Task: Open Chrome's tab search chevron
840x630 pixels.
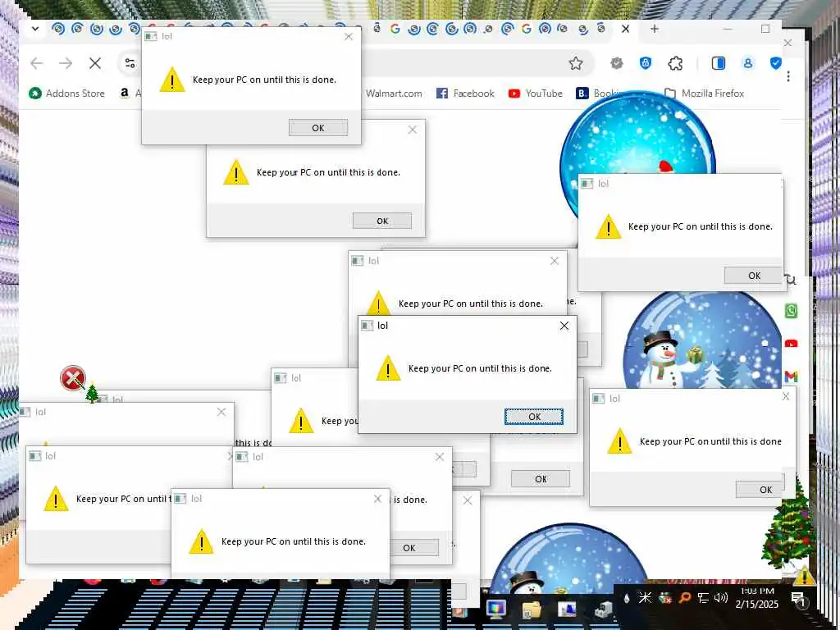Action: (x=35, y=29)
